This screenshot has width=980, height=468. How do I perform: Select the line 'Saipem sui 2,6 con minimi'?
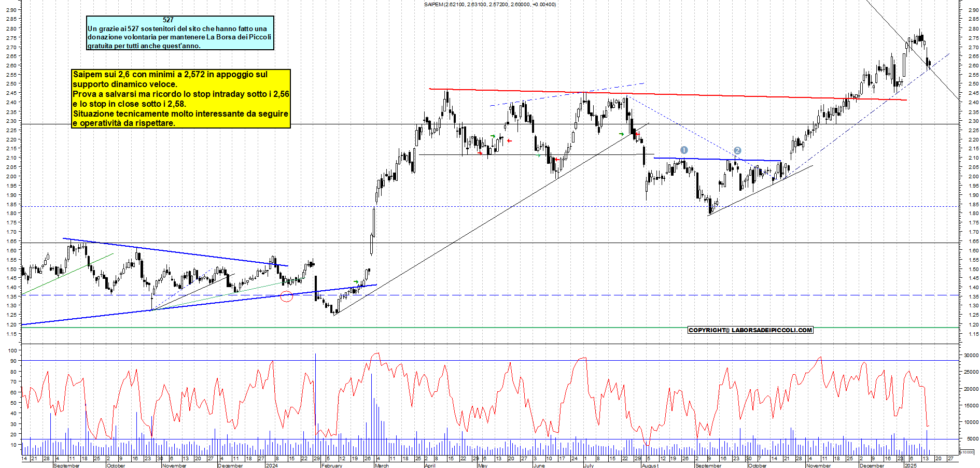point(170,74)
